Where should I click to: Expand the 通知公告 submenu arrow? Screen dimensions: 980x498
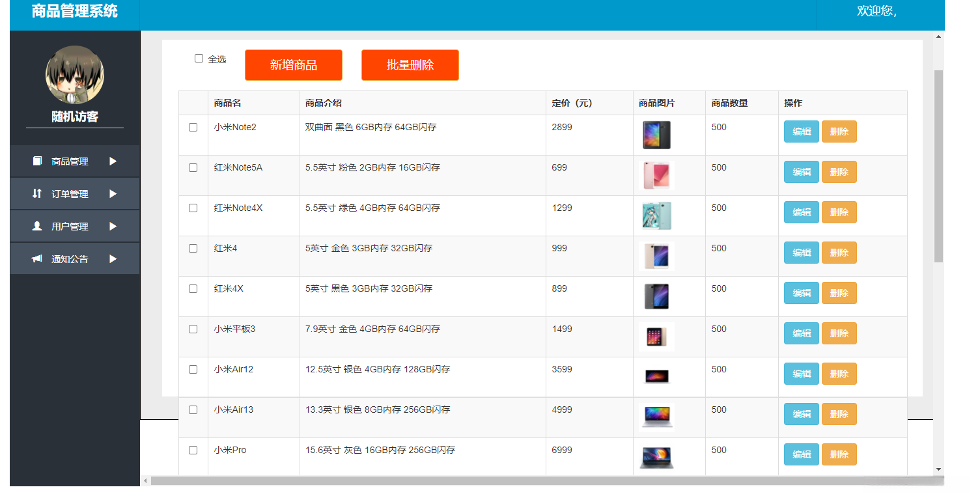click(x=113, y=259)
